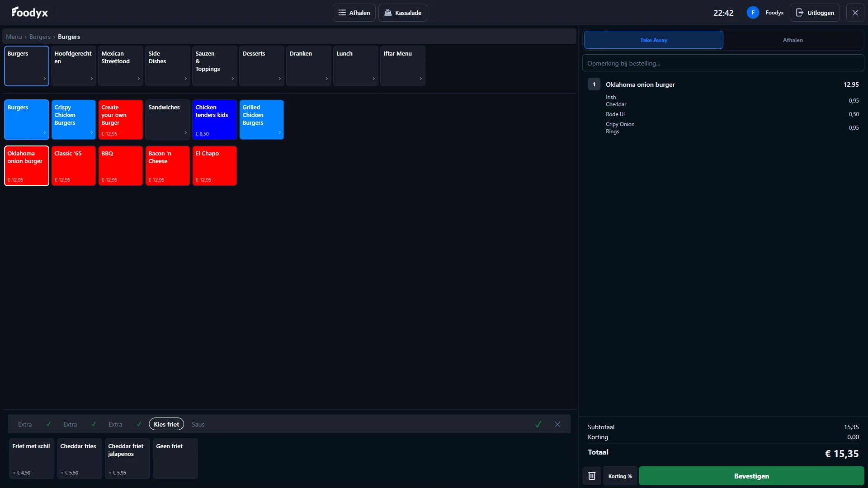Viewport: 868px width, 488px height.
Task: Open the Kies friet modifier step
Action: click(x=166, y=424)
